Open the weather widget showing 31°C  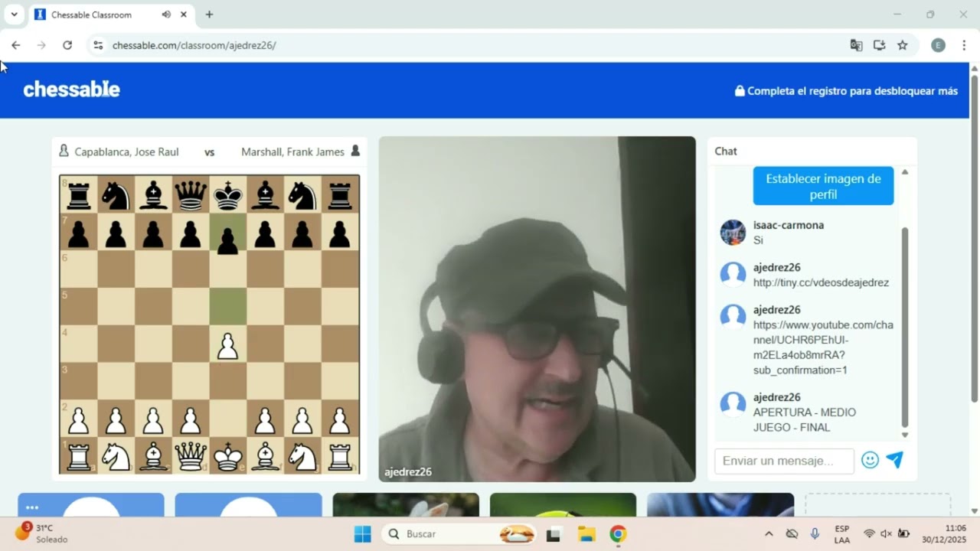(42, 533)
